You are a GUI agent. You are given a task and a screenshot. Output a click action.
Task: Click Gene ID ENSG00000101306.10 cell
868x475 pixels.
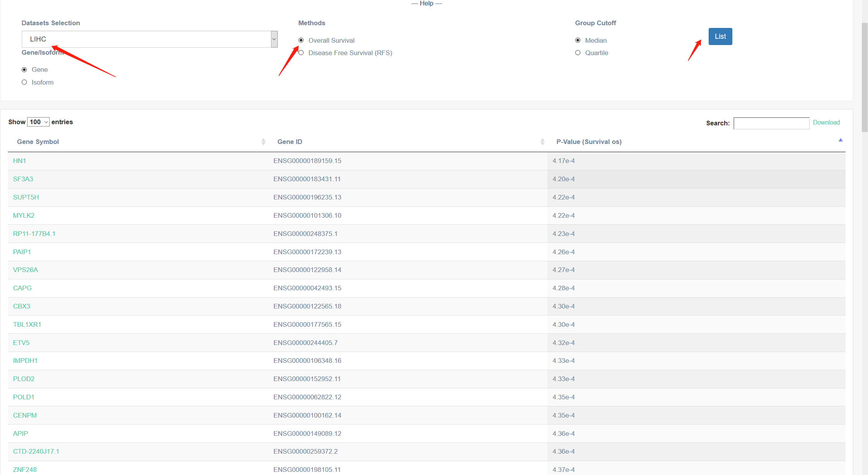(x=408, y=215)
